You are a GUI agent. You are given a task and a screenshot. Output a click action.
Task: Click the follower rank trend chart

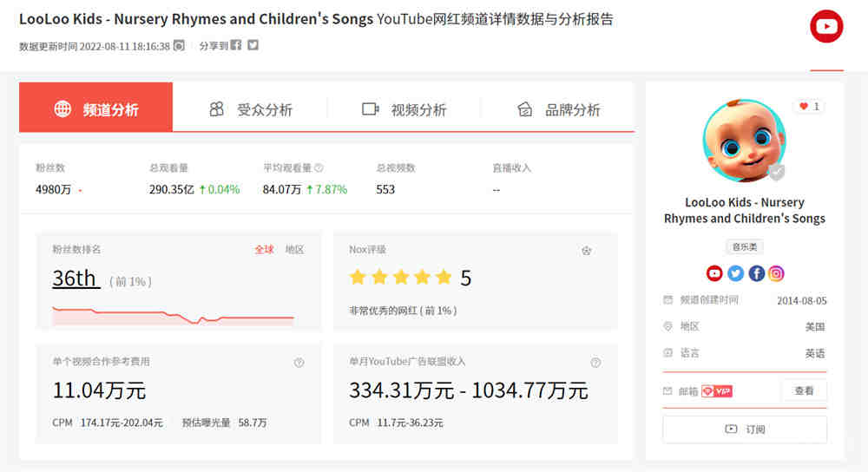(x=173, y=316)
